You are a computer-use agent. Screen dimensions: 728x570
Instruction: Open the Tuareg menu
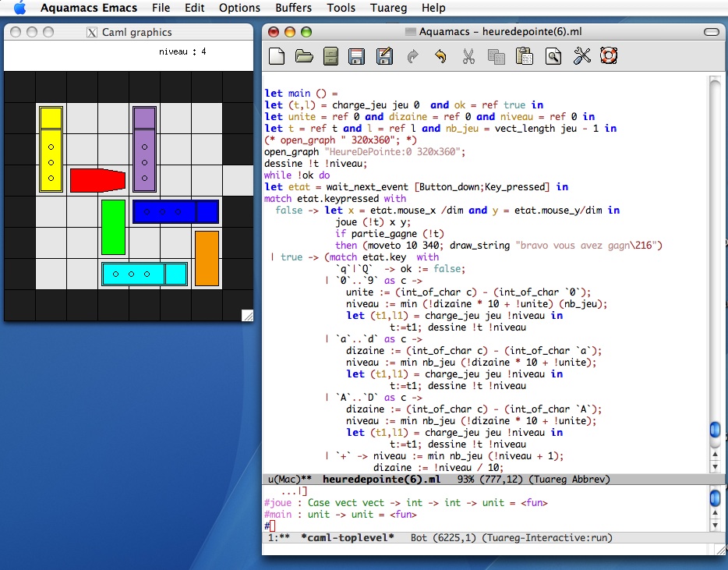point(389,8)
